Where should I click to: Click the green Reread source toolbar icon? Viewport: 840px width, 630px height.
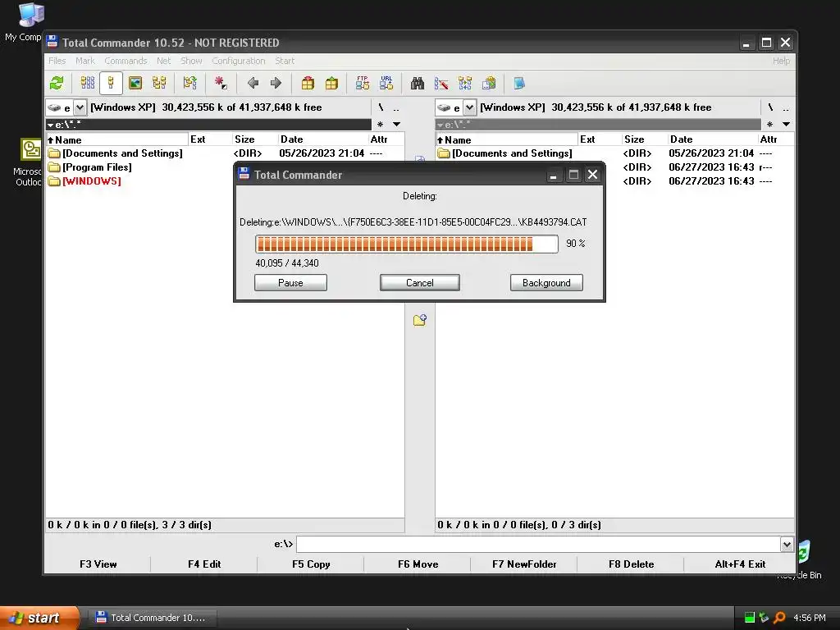click(x=57, y=83)
